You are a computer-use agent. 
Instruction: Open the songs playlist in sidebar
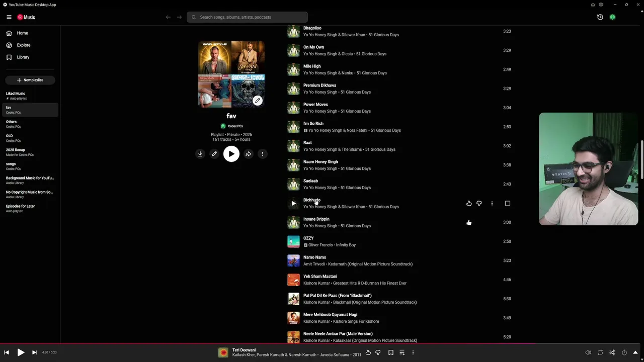(x=30, y=166)
